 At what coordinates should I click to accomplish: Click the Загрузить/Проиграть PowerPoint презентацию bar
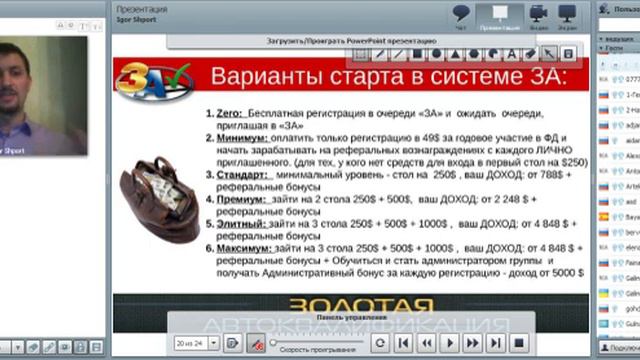tap(351, 41)
